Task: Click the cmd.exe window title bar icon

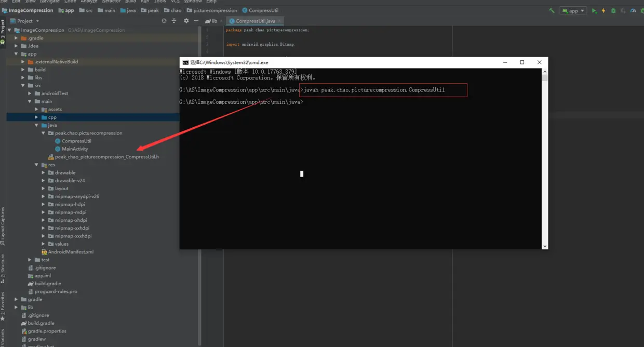Action: (185, 62)
